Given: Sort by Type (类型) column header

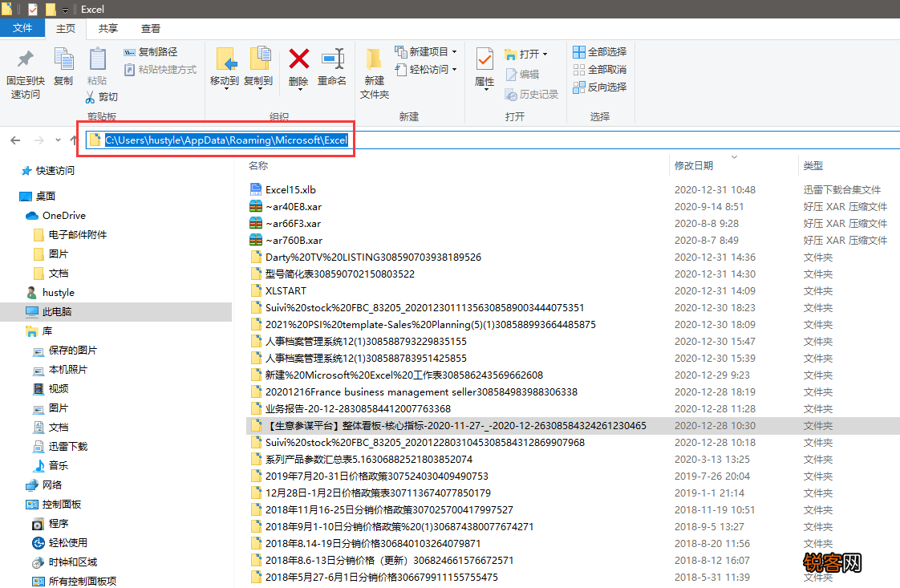Looking at the screenshot, I should pos(813,165).
